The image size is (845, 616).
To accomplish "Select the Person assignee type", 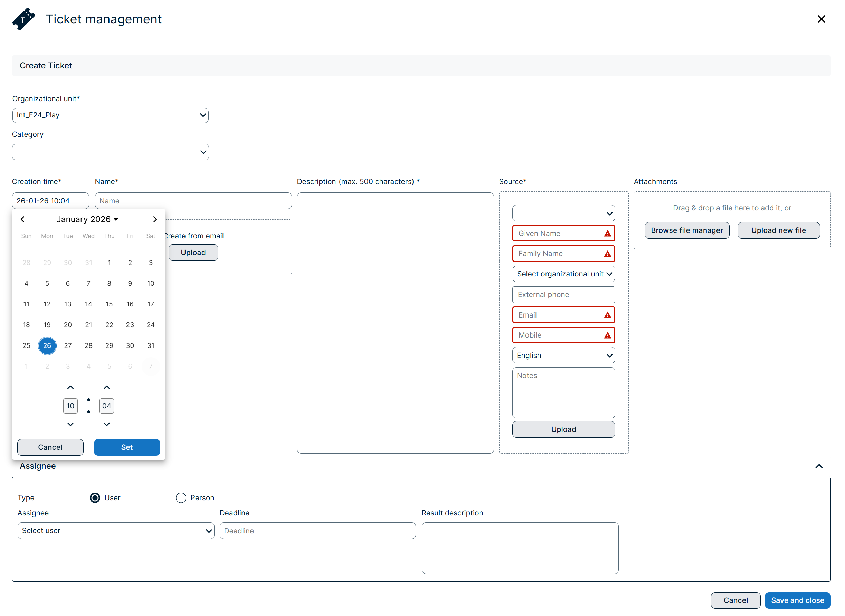I will pos(181,497).
